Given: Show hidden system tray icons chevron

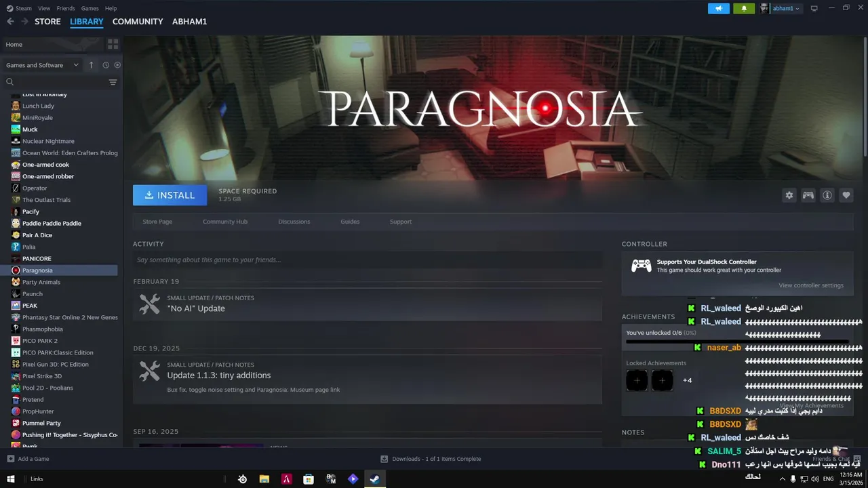Looking at the screenshot, I should click(782, 479).
